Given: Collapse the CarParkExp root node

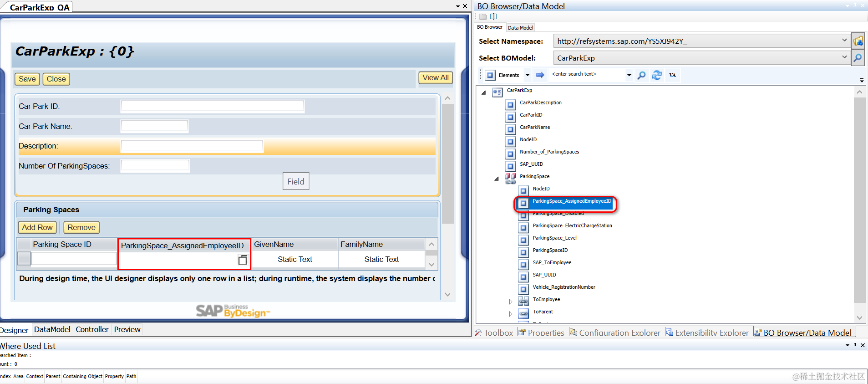Looking at the screenshot, I should (x=484, y=92).
